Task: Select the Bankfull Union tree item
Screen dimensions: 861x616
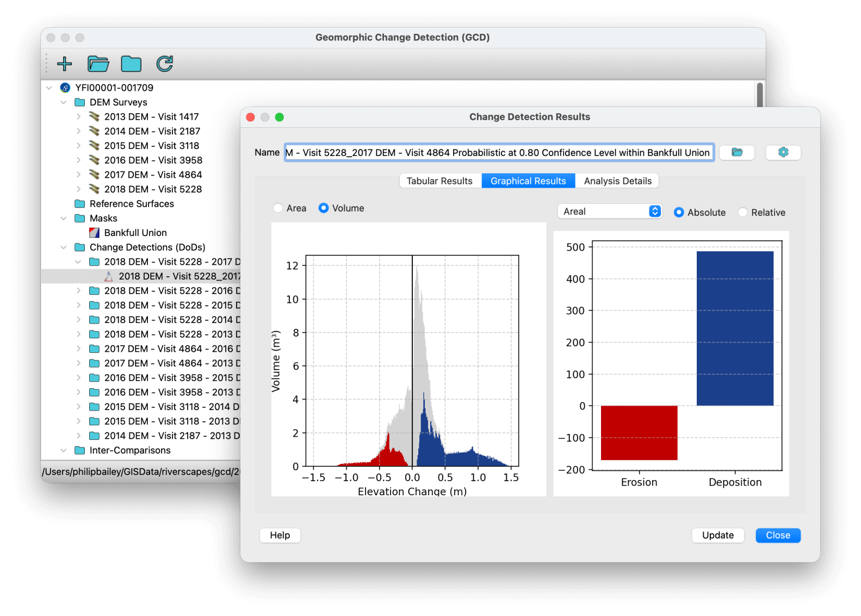Action: [135, 233]
